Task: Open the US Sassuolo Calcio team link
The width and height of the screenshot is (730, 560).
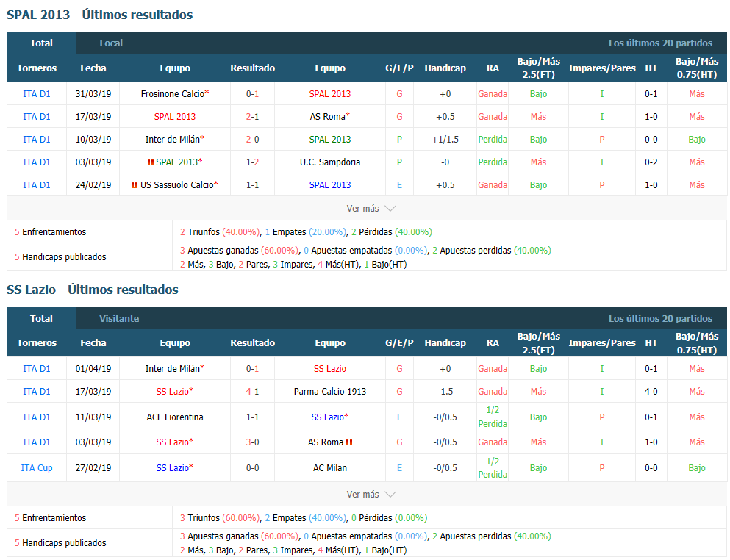Action: click(x=177, y=184)
